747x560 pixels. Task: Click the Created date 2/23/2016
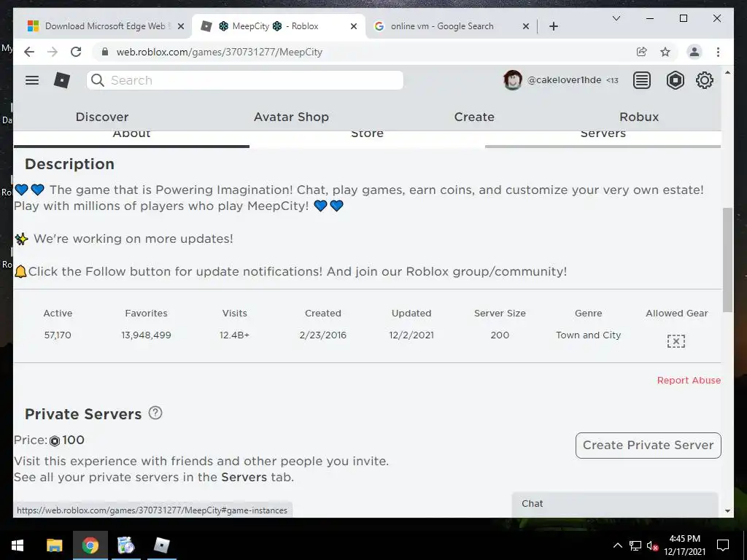[x=322, y=335]
